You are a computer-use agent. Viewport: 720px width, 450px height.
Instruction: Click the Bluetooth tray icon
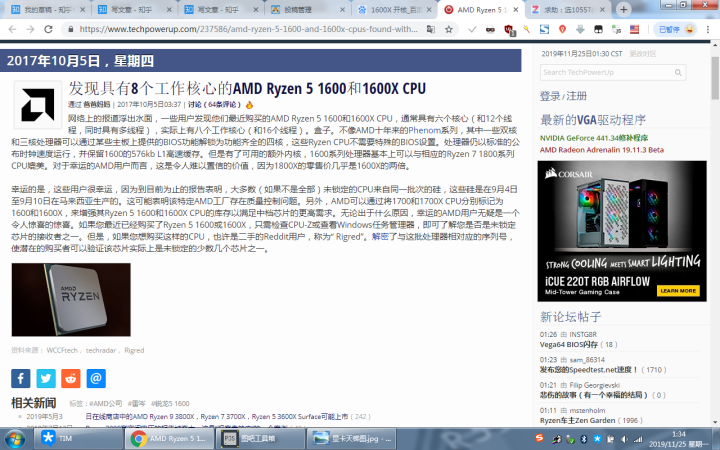tap(584, 439)
